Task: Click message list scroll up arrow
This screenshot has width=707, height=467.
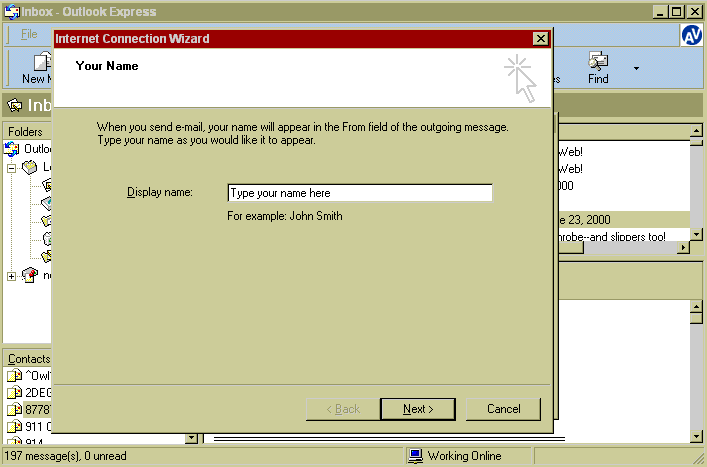Action: (x=696, y=131)
